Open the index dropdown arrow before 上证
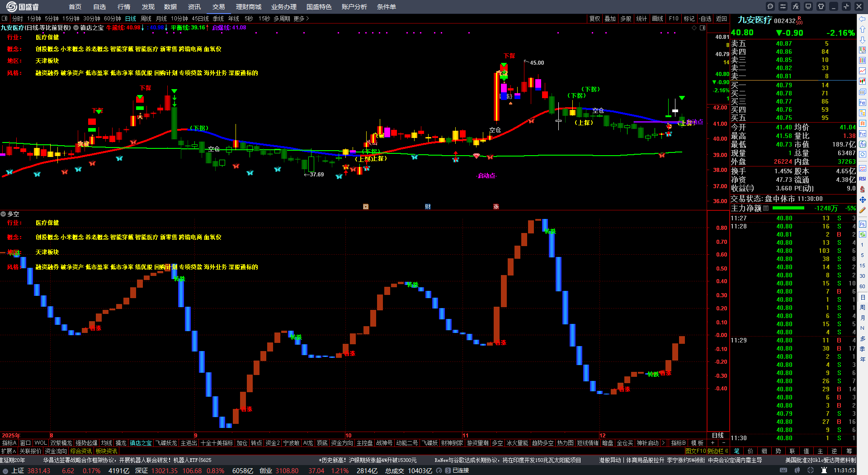 pos(5,471)
